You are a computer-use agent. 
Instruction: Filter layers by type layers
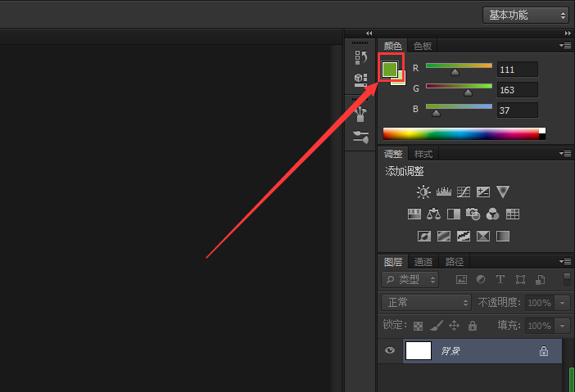[500, 280]
